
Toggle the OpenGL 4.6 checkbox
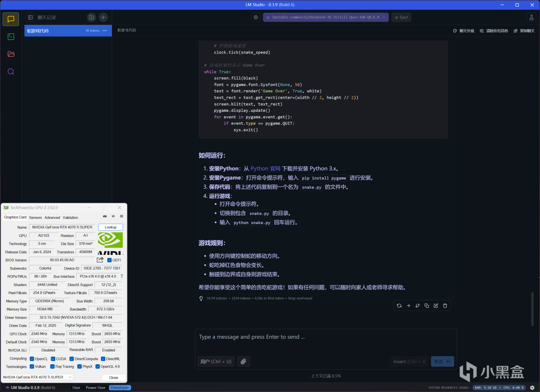pyautogui.click(x=97, y=367)
